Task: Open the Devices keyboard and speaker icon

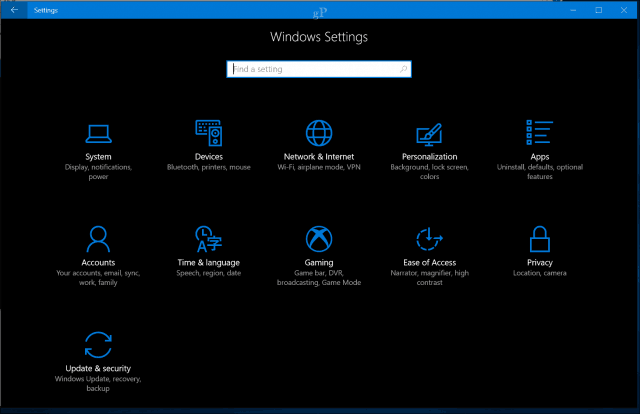Action: [x=209, y=133]
